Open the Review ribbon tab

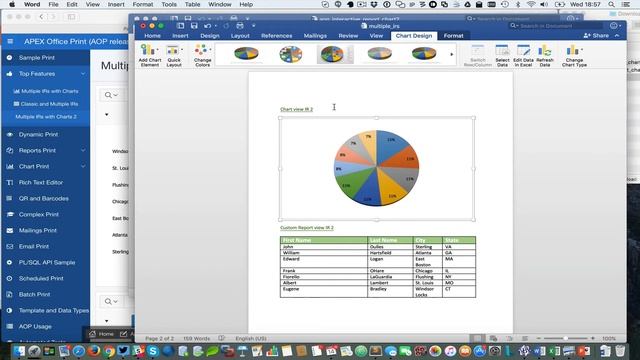348,36
